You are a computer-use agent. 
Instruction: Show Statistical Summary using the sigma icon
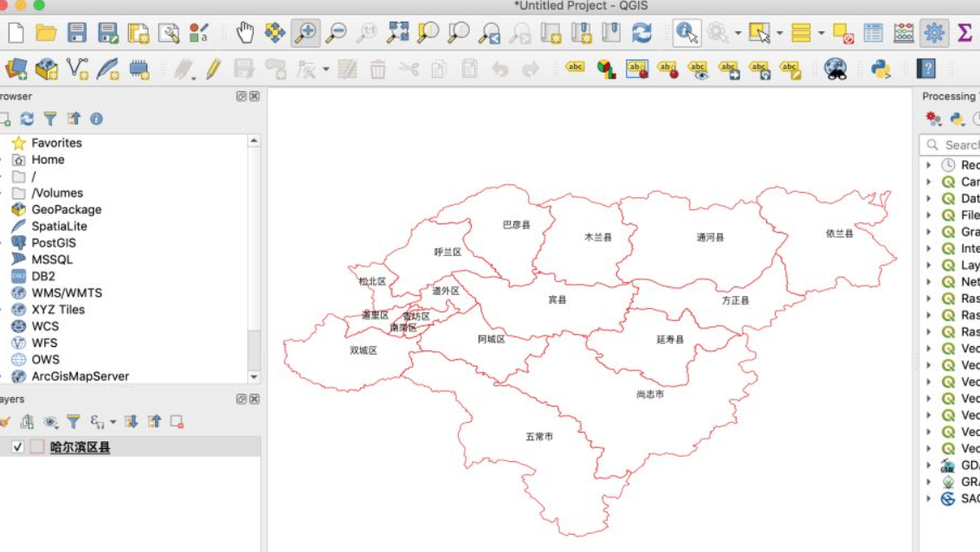(965, 33)
